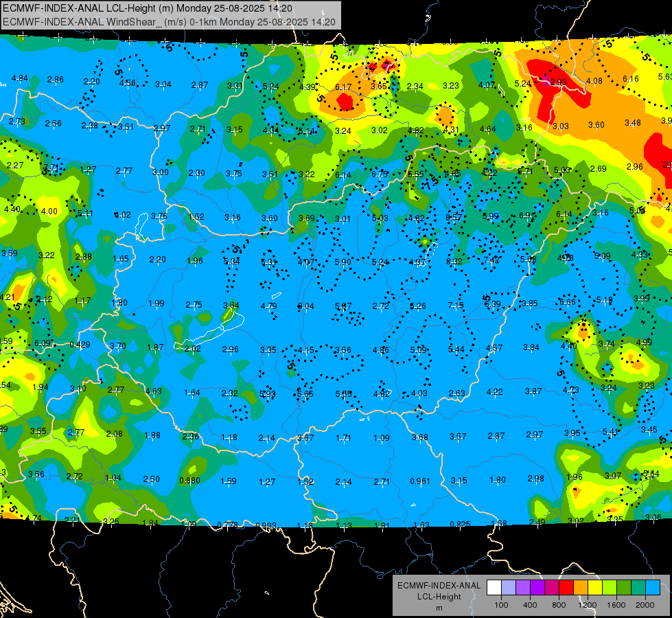
Task: Click the wind shear value 0.880
Action: coord(190,481)
